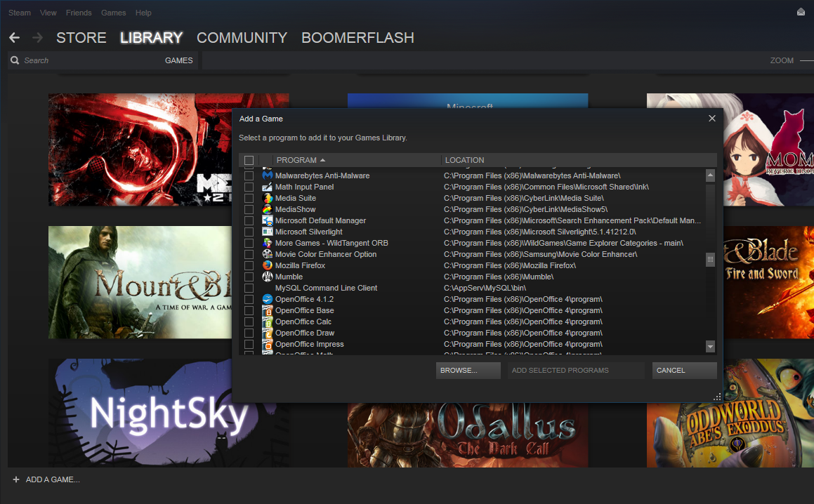Screen dimensions: 814x504
Task: Click the Malwarebytes Anti-Malware program icon
Action: [x=267, y=175]
